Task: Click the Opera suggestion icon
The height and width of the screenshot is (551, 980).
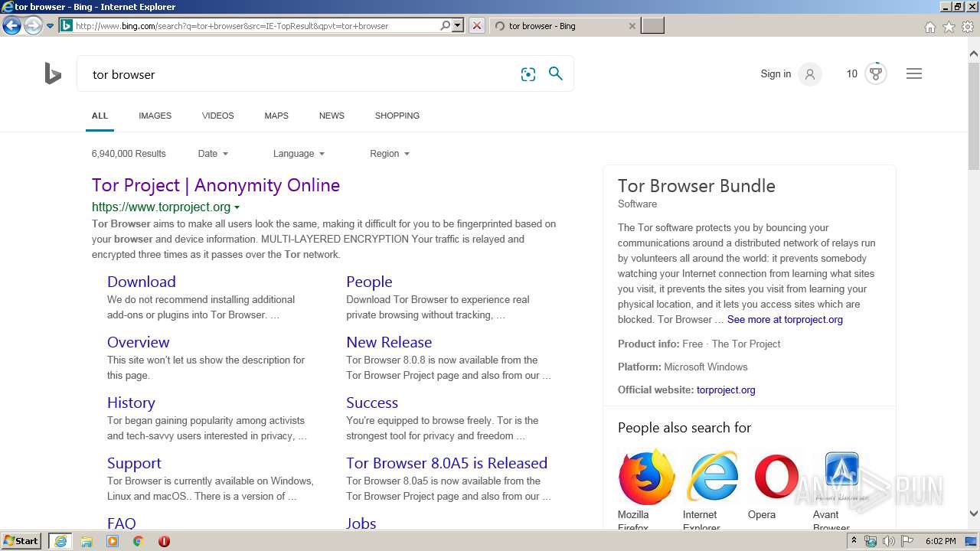Action: pyautogui.click(x=776, y=477)
